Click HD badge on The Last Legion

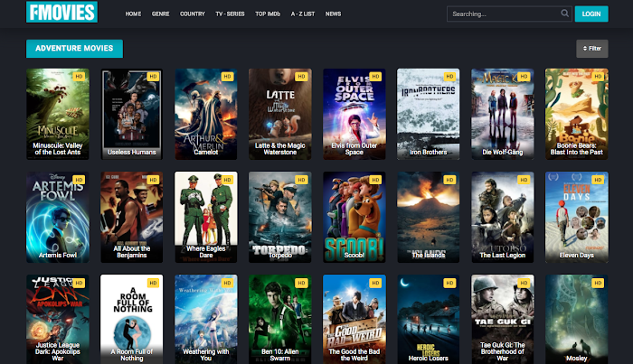pos(524,180)
